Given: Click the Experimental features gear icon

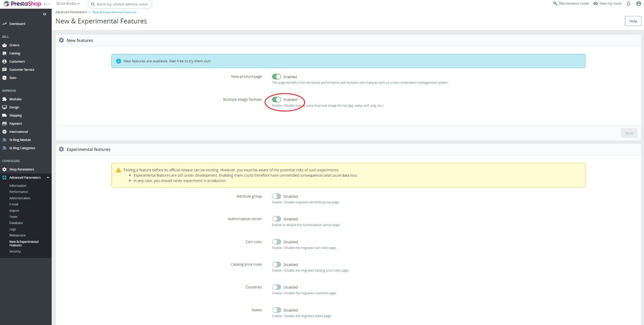Looking at the screenshot, I should coord(61,149).
